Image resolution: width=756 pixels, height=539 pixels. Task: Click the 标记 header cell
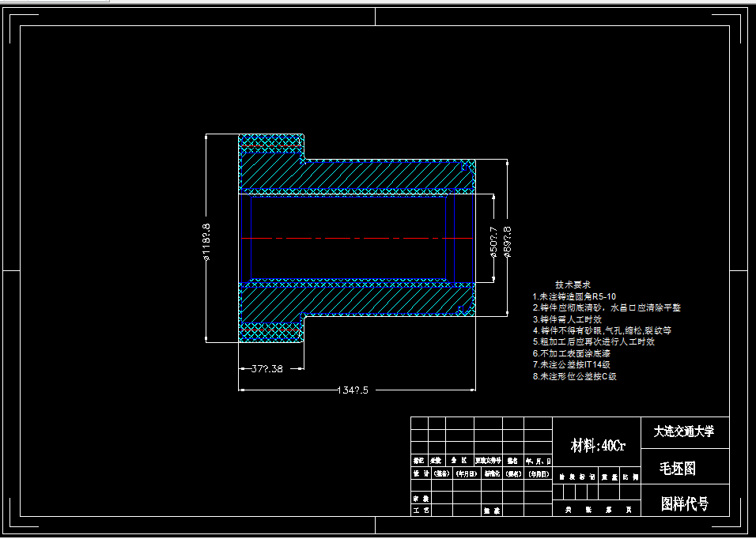(419, 461)
